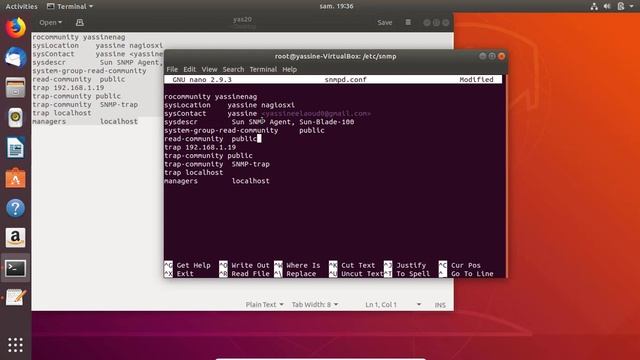Image resolution: width=640 pixels, height=360 pixels.
Task: Open the Activities overview
Action: [21, 7]
